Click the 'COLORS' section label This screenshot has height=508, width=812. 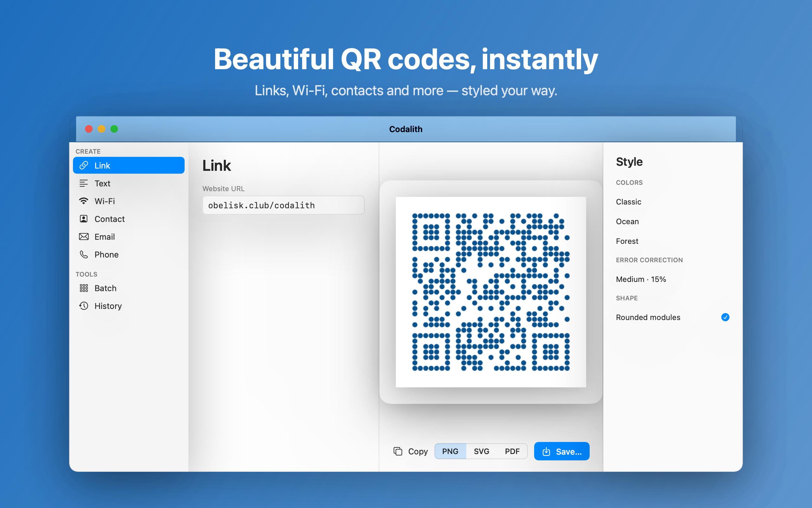pos(629,183)
